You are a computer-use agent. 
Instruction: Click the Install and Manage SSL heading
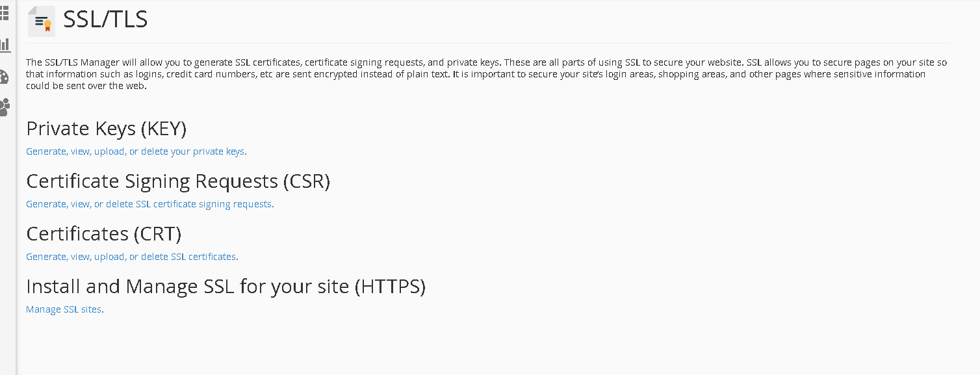(x=226, y=287)
